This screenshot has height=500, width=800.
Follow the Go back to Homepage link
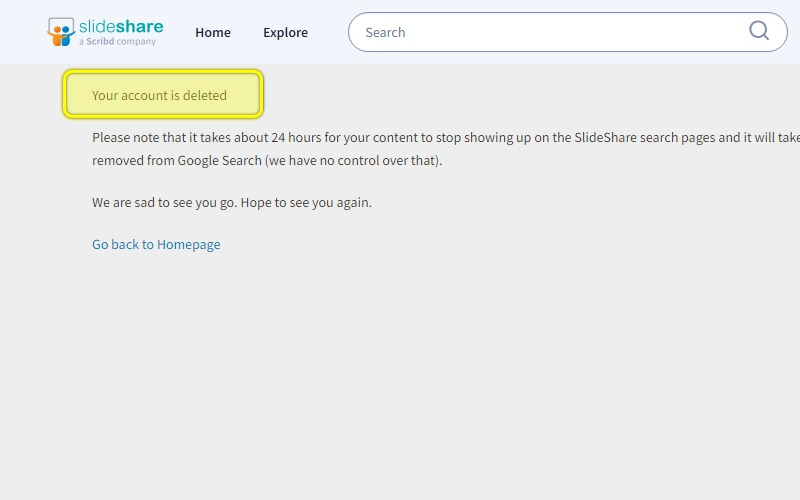pyautogui.click(x=156, y=244)
